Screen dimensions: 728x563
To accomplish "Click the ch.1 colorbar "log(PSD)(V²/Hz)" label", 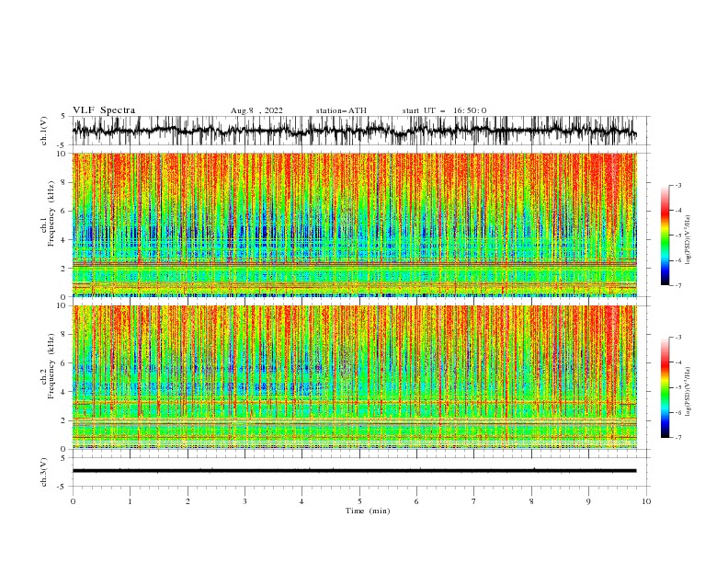I will [x=688, y=240].
